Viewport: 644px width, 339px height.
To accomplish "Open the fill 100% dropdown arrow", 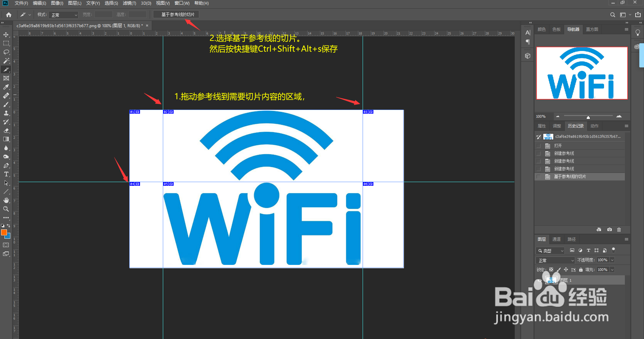I will [612, 270].
